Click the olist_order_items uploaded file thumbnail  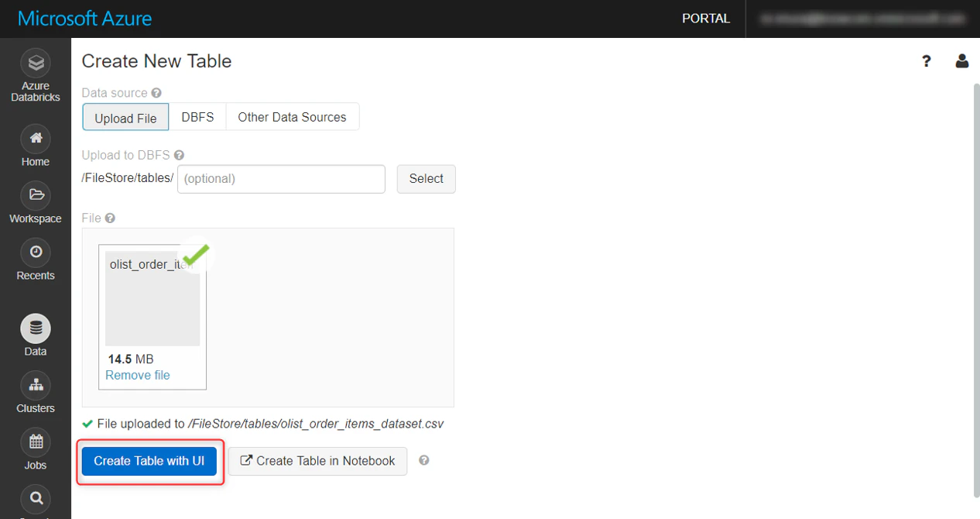(152, 298)
